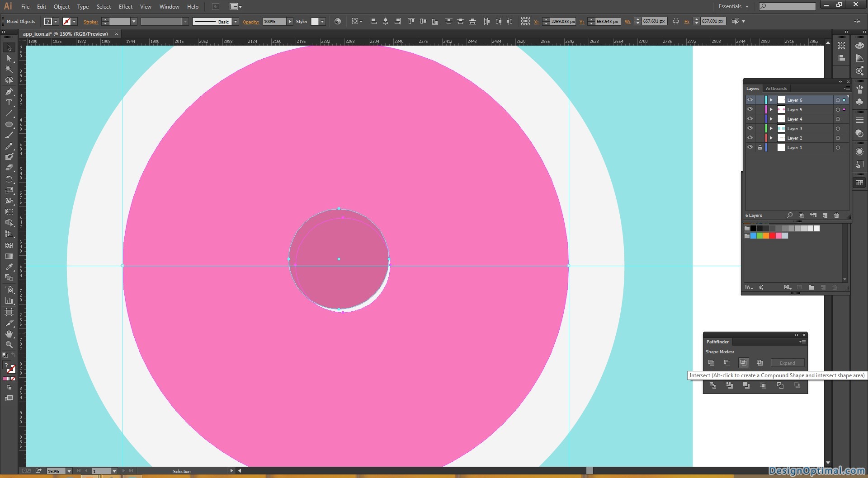This screenshot has width=868, height=478.
Task: Hide Layer 5 visibility eye
Action: pos(750,109)
